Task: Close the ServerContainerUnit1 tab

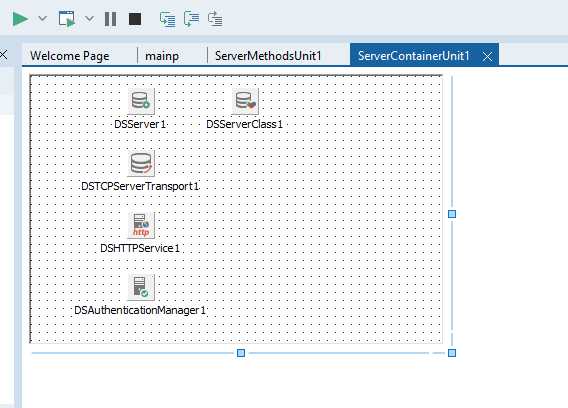Action: click(488, 57)
